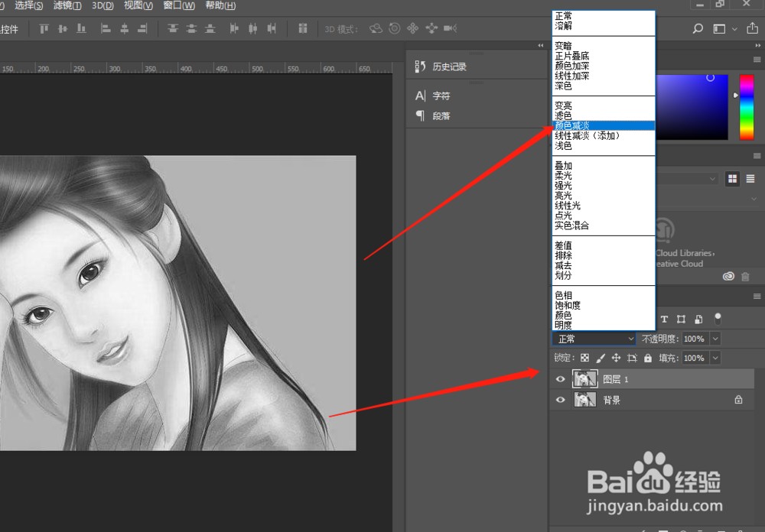Hide the 背景 layer with its eye icon

560,400
